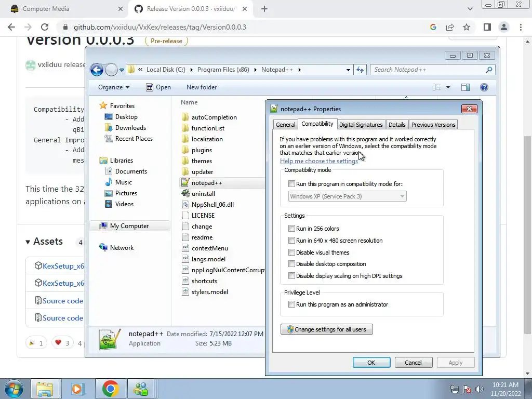This screenshot has width=532, height=399.
Task: Open the Chrome profile avatar icon
Action: (x=504, y=27)
